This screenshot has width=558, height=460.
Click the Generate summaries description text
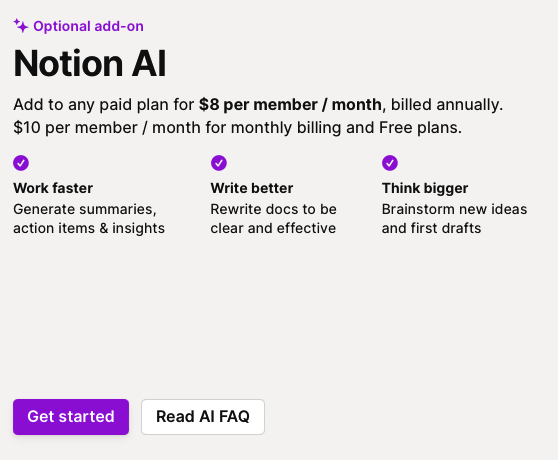pos(89,218)
